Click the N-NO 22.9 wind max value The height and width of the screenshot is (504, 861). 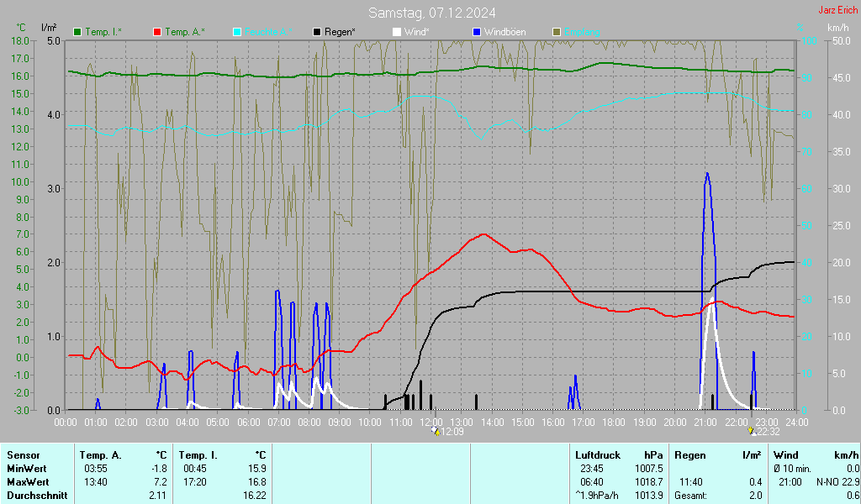point(838,482)
